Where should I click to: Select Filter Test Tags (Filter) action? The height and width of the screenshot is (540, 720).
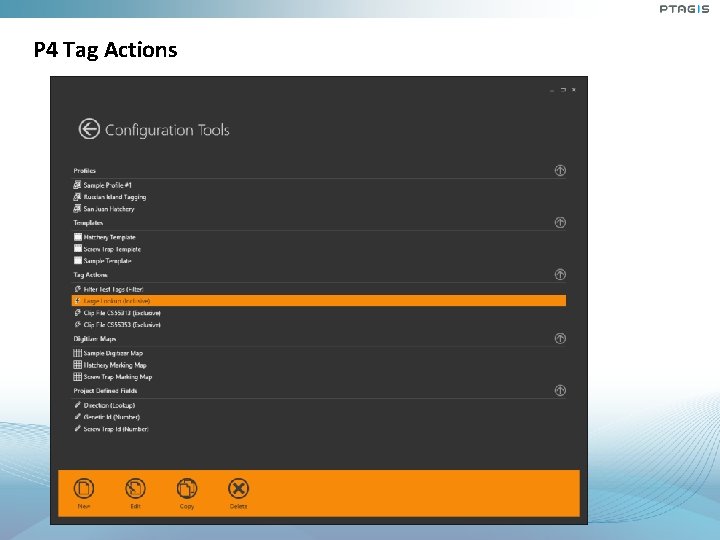click(x=109, y=289)
